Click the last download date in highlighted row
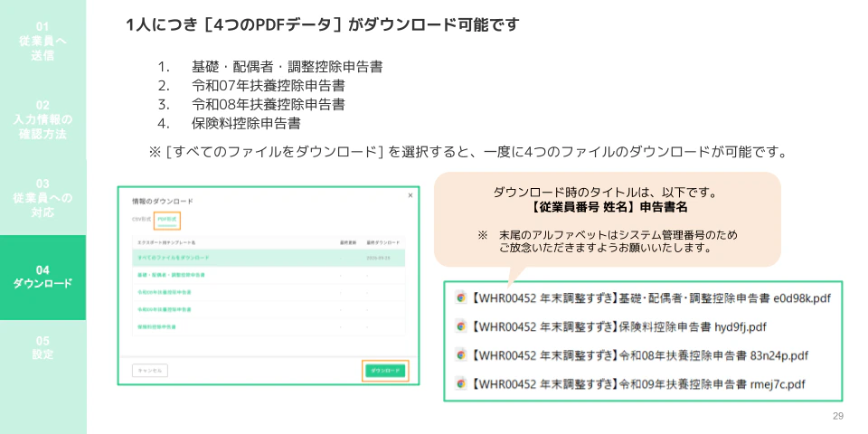 point(378,259)
